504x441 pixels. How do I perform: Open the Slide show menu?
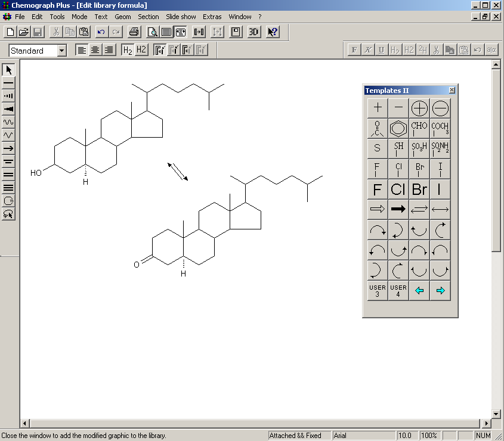coord(181,17)
